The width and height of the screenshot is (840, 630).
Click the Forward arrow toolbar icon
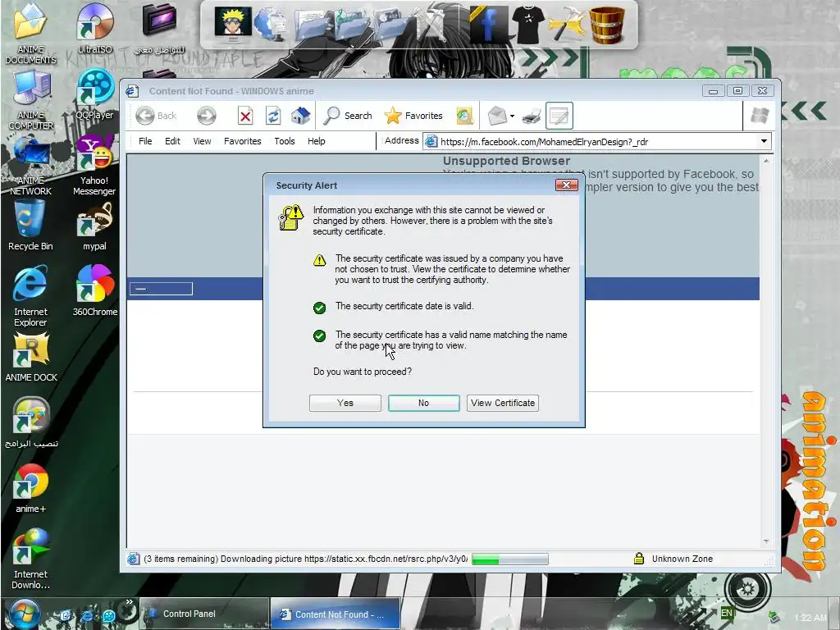click(206, 116)
